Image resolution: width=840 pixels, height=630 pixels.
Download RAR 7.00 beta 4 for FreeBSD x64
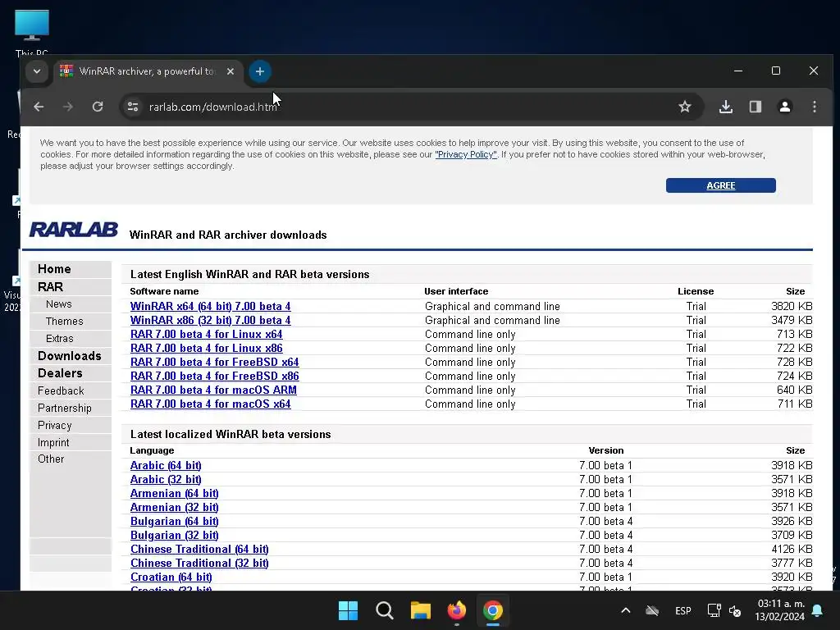[215, 362]
